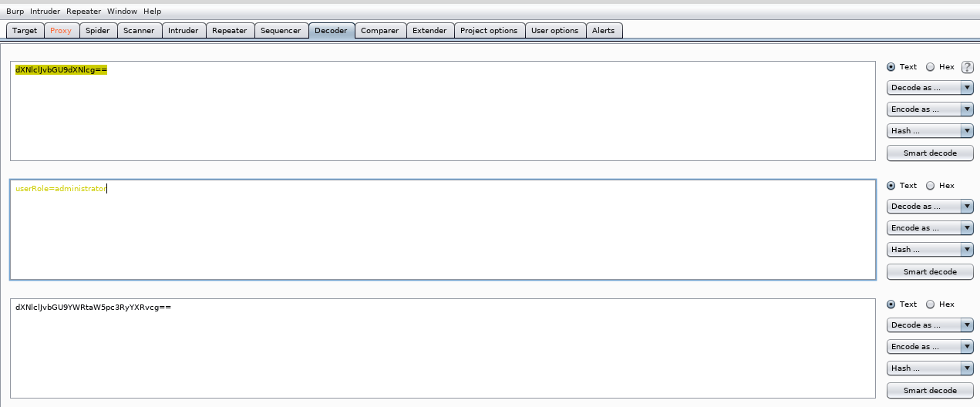
Task: Open 'Hash ...' dropdown in third panel
Action: 930,368
